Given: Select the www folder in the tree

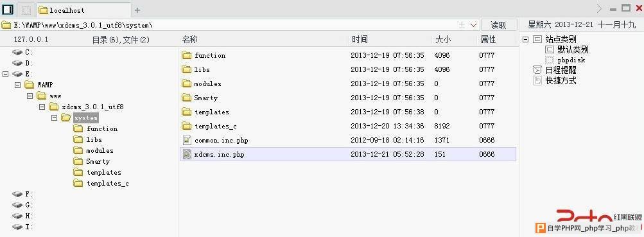Looking at the screenshot, I should pos(55,96).
